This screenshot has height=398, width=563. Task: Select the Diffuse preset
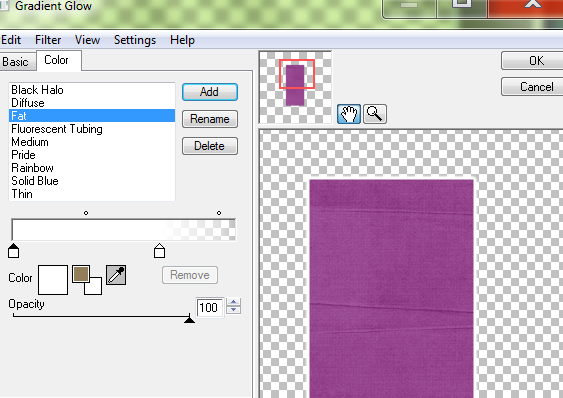92,103
